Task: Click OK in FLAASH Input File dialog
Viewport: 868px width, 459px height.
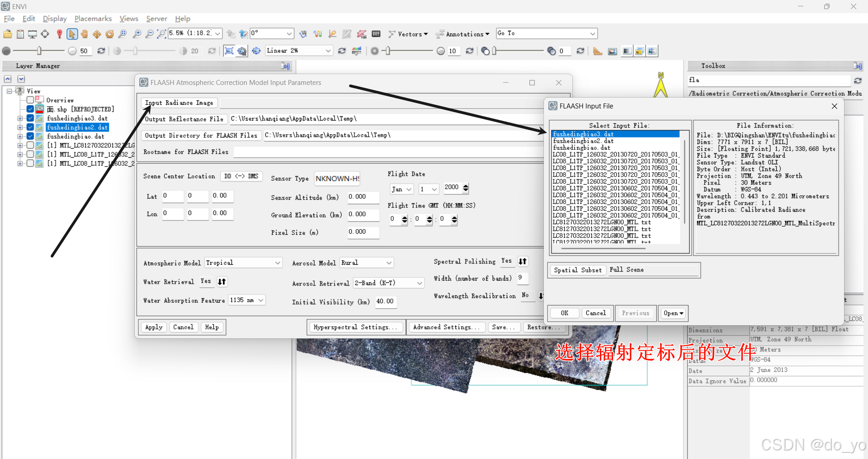Action: [x=565, y=313]
